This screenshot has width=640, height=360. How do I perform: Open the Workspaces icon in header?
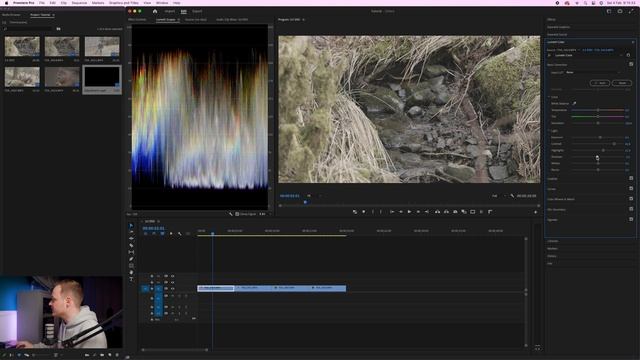[x=609, y=11]
